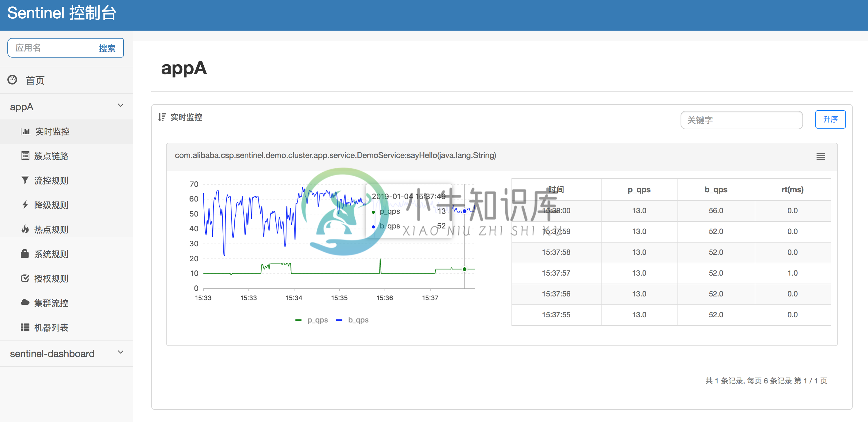Click the 15:37:58 time cell

(556, 252)
